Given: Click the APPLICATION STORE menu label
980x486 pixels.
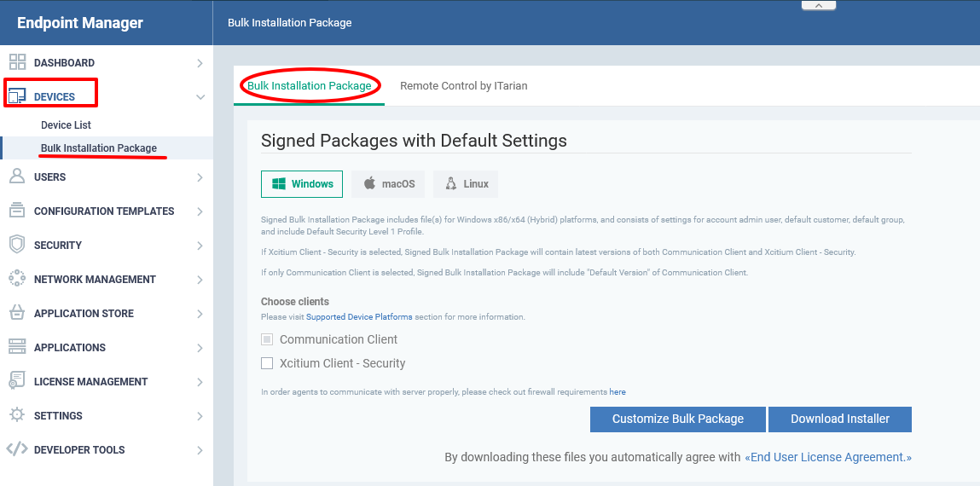Looking at the screenshot, I should [x=84, y=314].
